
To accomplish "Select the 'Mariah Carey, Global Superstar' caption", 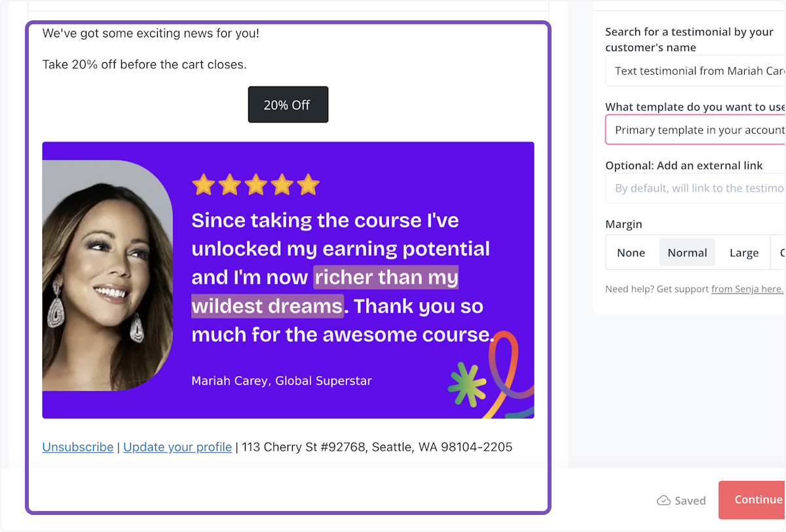I will [281, 381].
